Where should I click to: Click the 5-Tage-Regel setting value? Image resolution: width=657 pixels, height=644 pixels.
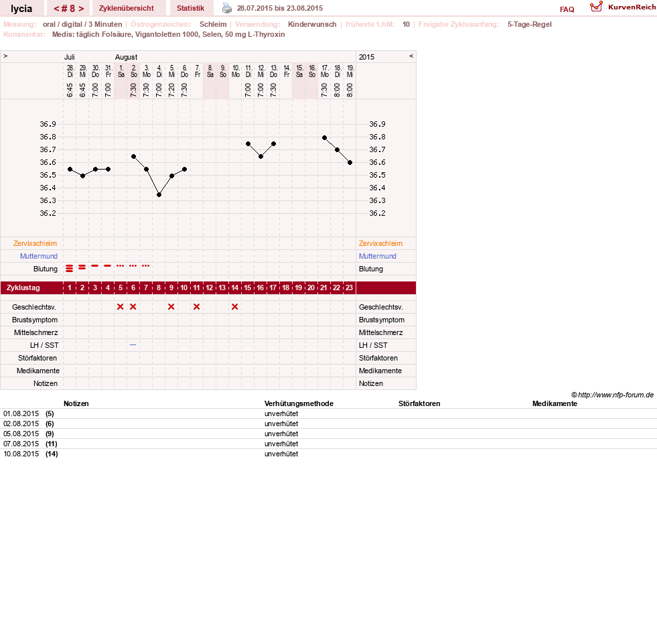point(530,24)
